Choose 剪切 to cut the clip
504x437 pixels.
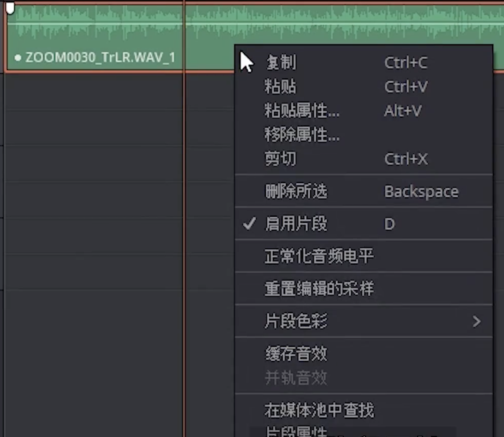click(280, 159)
